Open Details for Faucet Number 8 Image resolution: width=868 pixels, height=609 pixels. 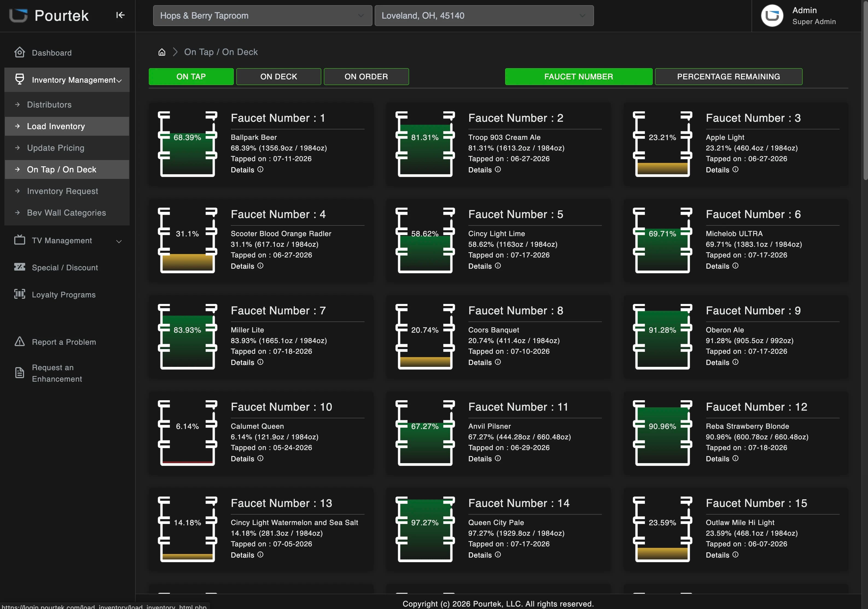[x=484, y=362]
